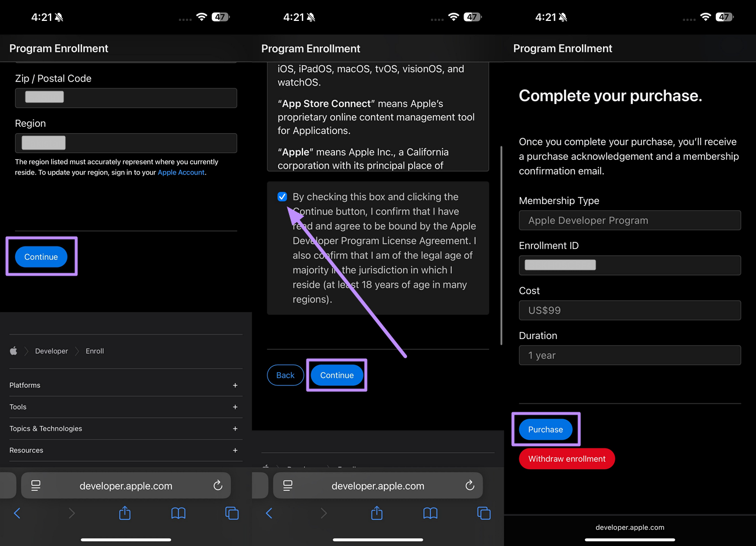Click the "Complete your purchase." heading
This screenshot has width=756, height=546.
click(x=611, y=95)
